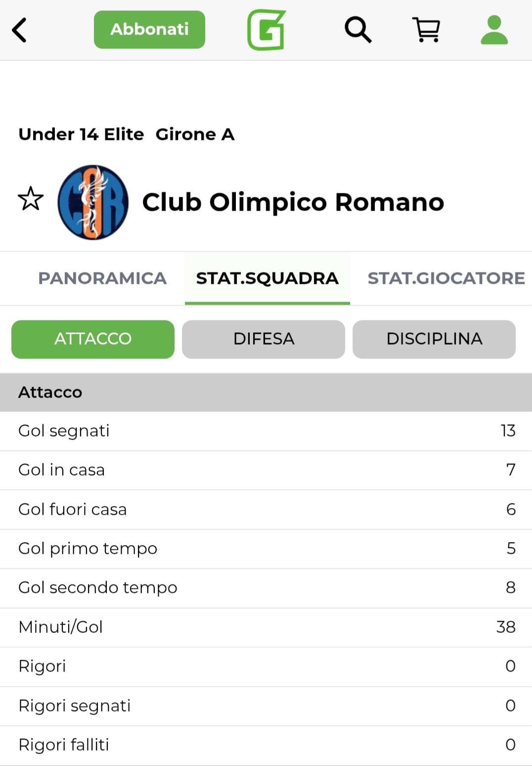Select the ATTACCO filter button
This screenshot has width=532, height=766.
coord(93,339)
